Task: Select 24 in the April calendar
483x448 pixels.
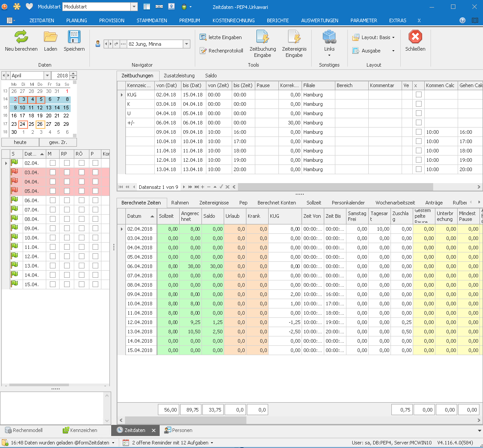Action: (23, 124)
